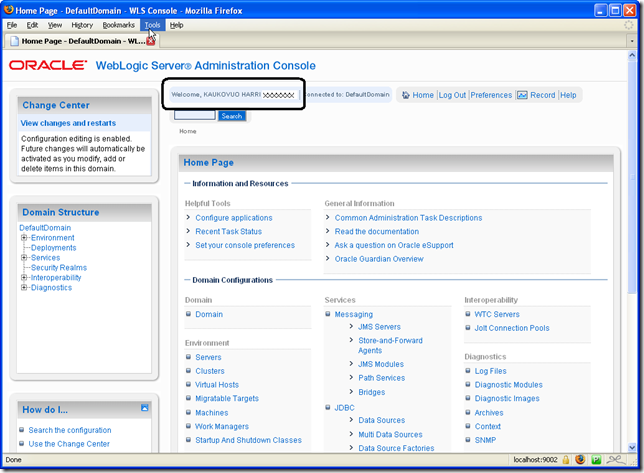Image resolution: width=644 pixels, height=473 pixels.
Task: Collapse the How do I panel icon
Action: 145,407
